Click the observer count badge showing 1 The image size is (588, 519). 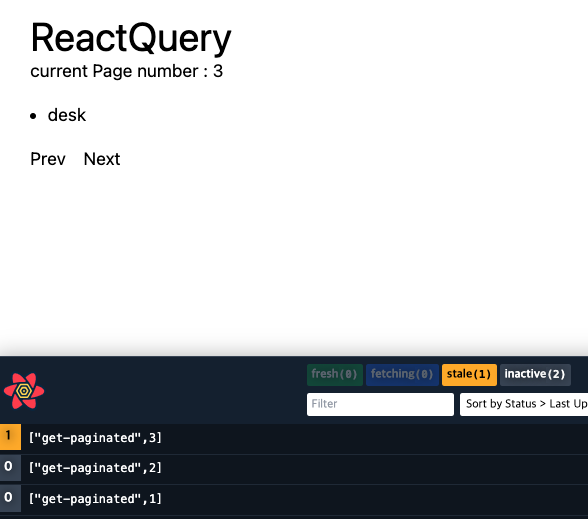[x=10, y=436]
